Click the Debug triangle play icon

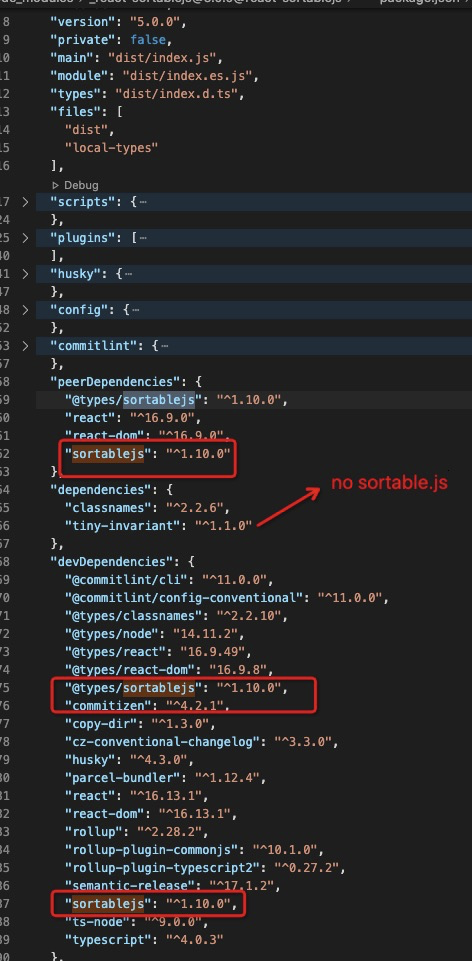pos(56,185)
